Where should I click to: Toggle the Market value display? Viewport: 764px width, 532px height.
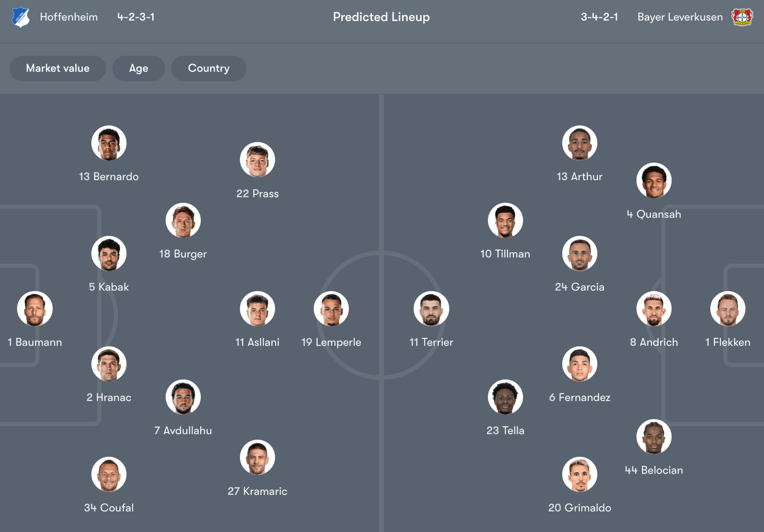(57, 68)
